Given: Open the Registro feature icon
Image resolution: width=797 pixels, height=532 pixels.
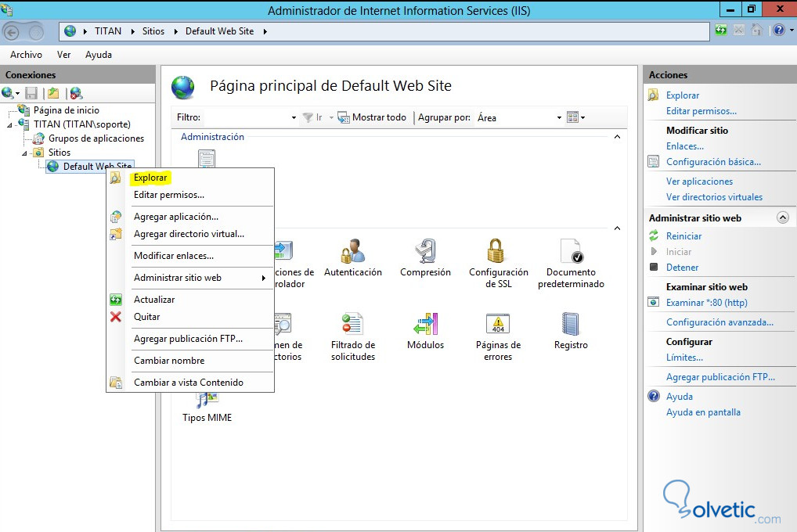Looking at the screenshot, I should [x=571, y=331].
